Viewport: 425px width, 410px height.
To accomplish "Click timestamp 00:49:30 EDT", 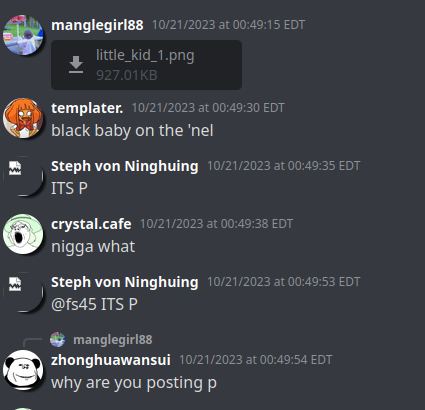I will pyautogui.click(x=208, y=108).
